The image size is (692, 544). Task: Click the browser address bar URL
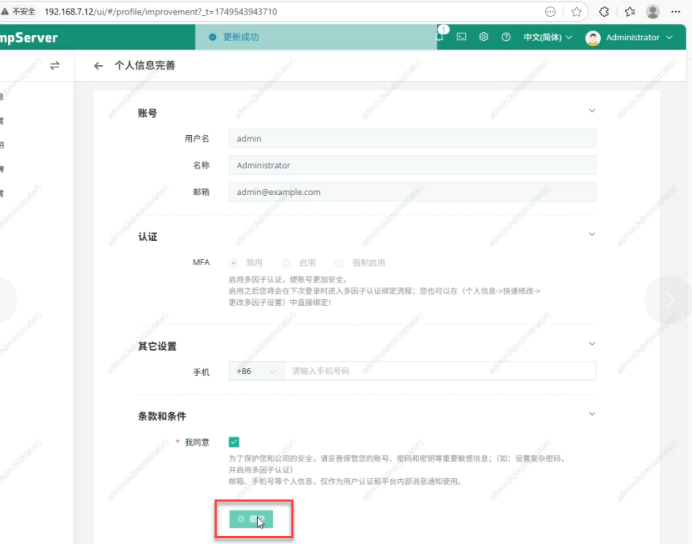tap(160, 11)
